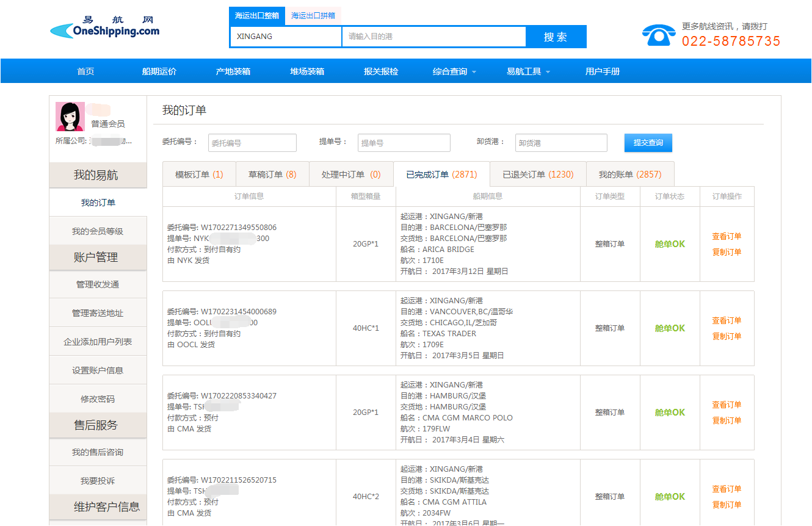Click the user avatar picture
812x526 pixels.
click(x=70, y=116)
